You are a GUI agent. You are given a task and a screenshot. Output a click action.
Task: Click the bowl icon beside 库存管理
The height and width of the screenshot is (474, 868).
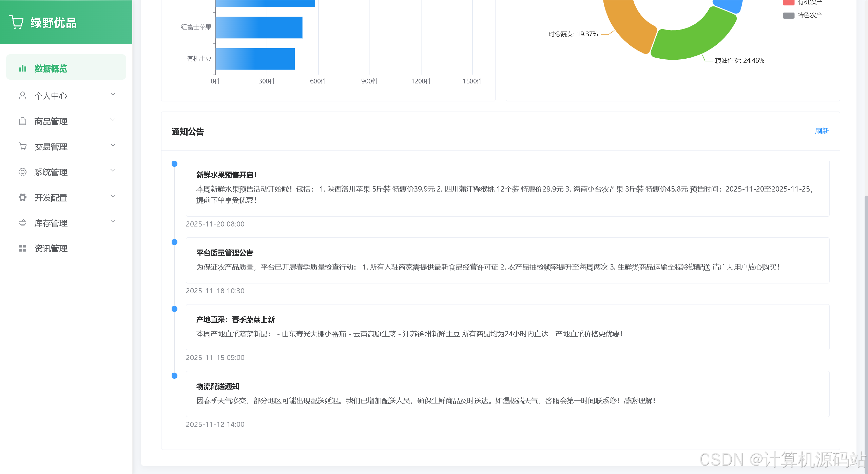[22, 223]
